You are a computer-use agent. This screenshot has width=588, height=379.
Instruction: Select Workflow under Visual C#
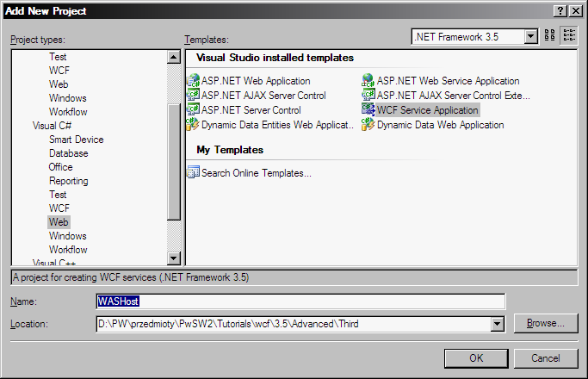tap(68, 250)
